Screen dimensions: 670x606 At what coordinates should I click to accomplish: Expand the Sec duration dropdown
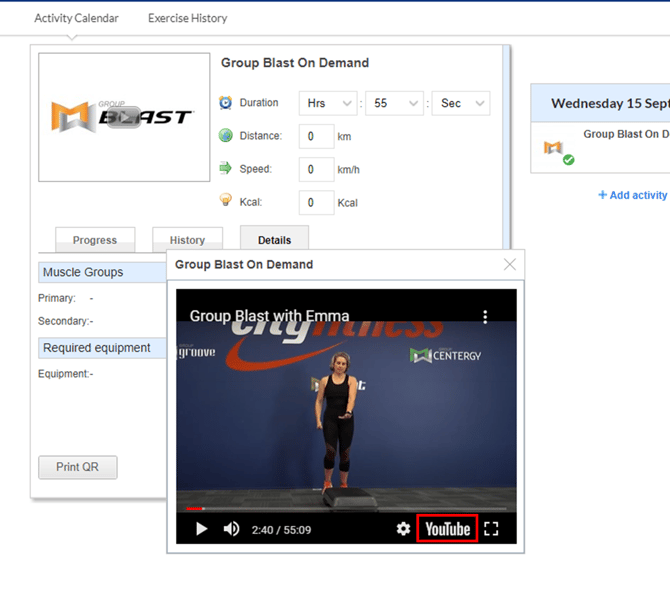click(x=460, y=103)
